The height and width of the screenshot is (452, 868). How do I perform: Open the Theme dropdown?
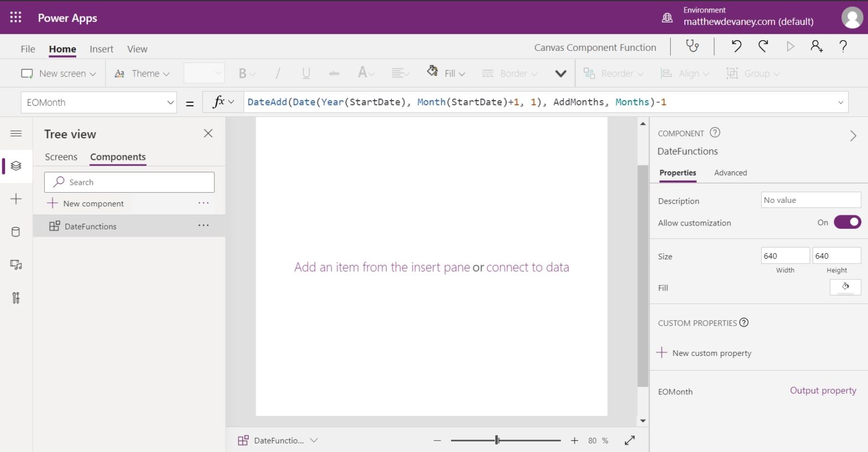pyautogui.click(x=142, y=73)
